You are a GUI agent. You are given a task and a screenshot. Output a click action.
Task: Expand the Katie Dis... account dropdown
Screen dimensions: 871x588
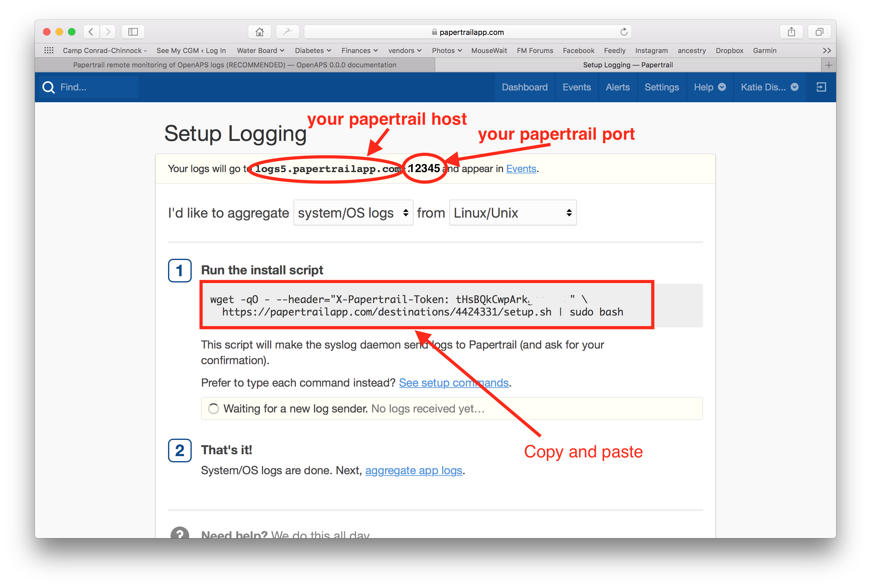[x=769, y=87]
